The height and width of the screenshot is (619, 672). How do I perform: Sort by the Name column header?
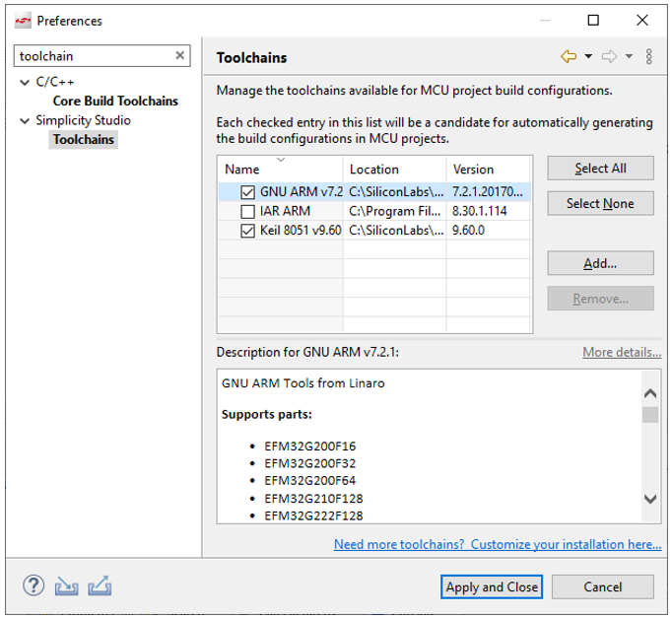coord(280,169)
